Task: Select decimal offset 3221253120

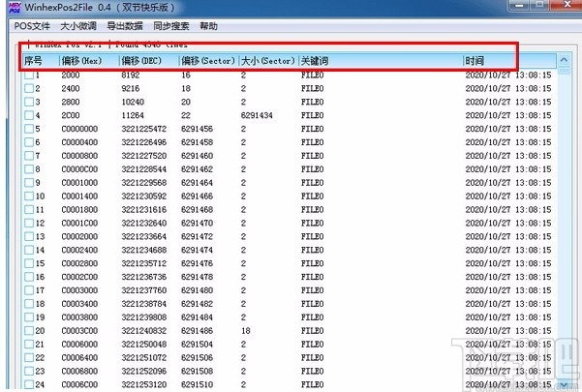Action: click(x=144, y=384)
